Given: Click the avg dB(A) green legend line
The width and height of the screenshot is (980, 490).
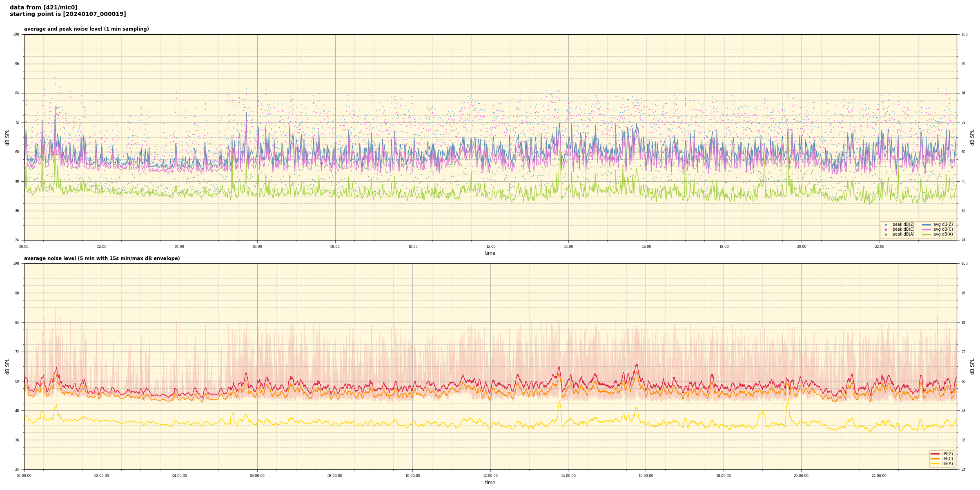Looking at the screenshot, I should tap(927, 234).
